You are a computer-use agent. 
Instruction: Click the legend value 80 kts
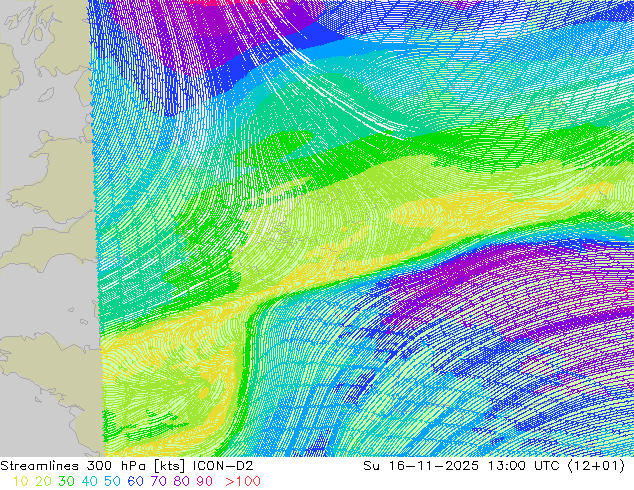click(182, 481)
